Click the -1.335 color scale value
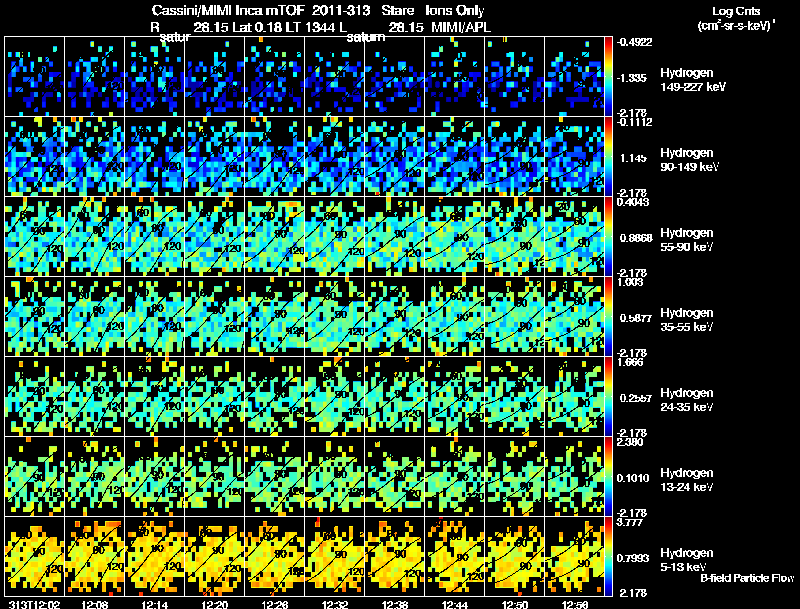 click(x=633, y=78)
